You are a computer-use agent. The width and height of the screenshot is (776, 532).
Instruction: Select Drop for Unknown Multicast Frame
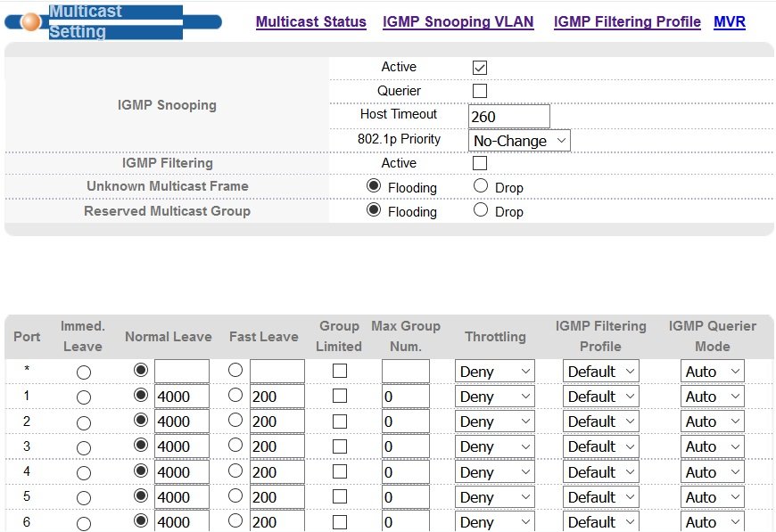(481, 186)
